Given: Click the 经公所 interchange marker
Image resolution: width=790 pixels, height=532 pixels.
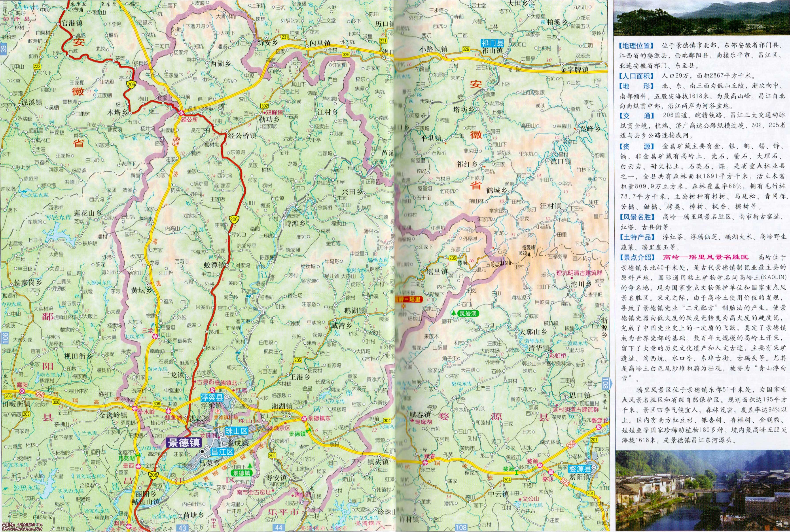Looking at the screenshot, I should (182, 113).
